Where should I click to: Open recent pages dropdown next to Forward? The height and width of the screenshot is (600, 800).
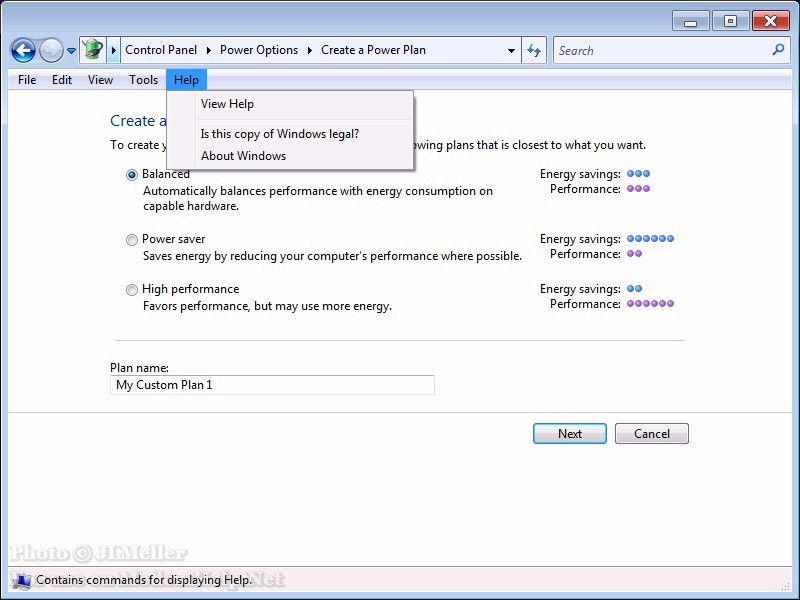pos(71,51)
